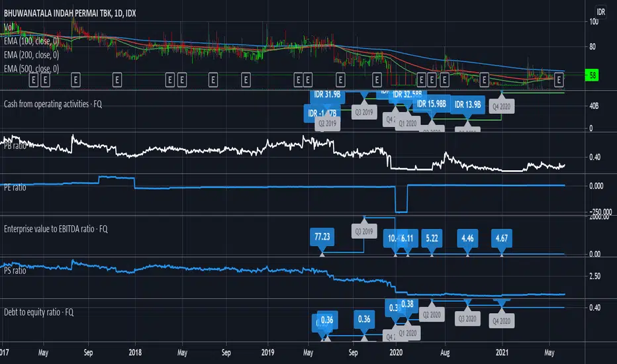
Task: Click the Q4 2020 tag in debt ratio pane
Action: coord(501,321)
